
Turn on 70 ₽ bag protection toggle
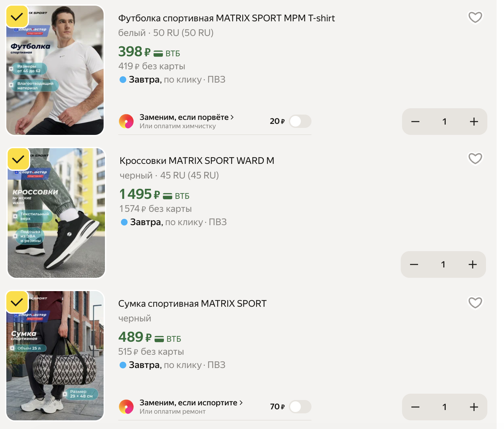(300, 407)
